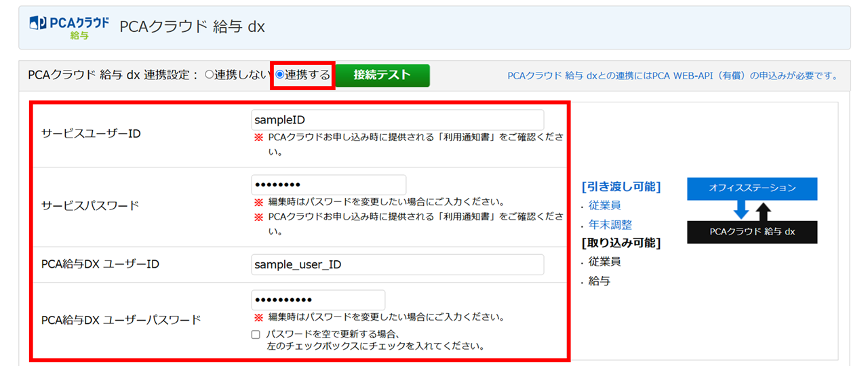Click the サービスユーザーID input field
This screenshot has width=868, height=366.
(x=397, y=120)
